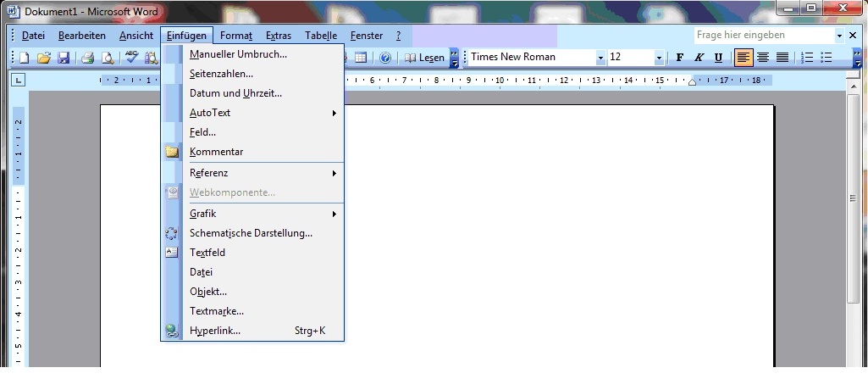
Task: Open the font size 12 dropdown
Action: pyautogui.click(x=659, y=58)
